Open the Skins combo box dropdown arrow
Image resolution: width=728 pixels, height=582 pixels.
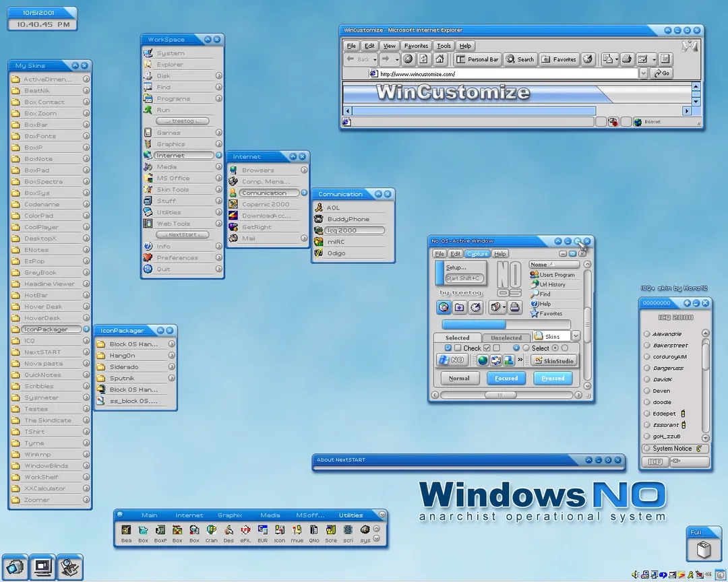[x=576, y=336]
